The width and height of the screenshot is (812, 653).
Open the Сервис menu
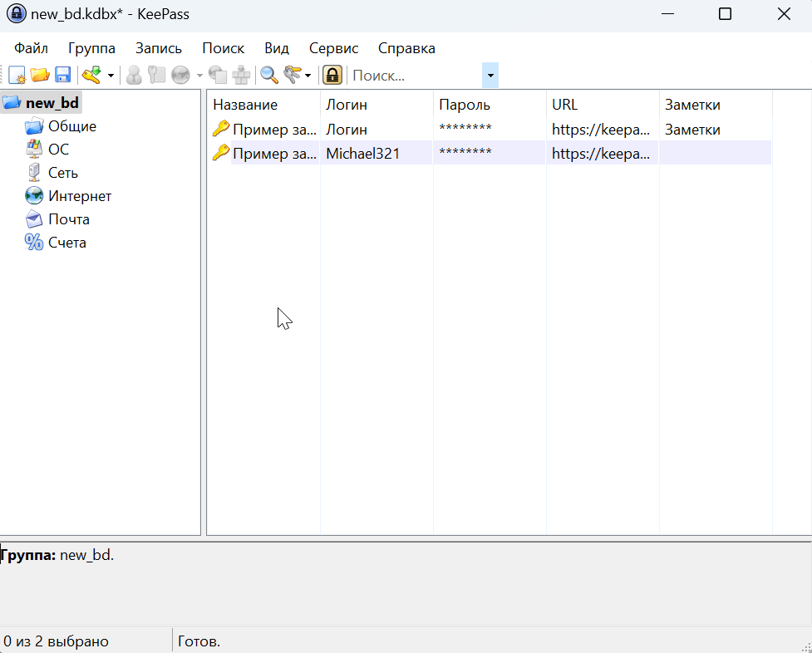333,48
